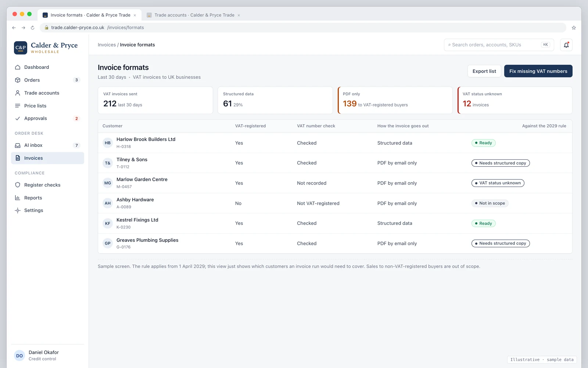Click the Price lists icon in sidebar

click(18, 106)
